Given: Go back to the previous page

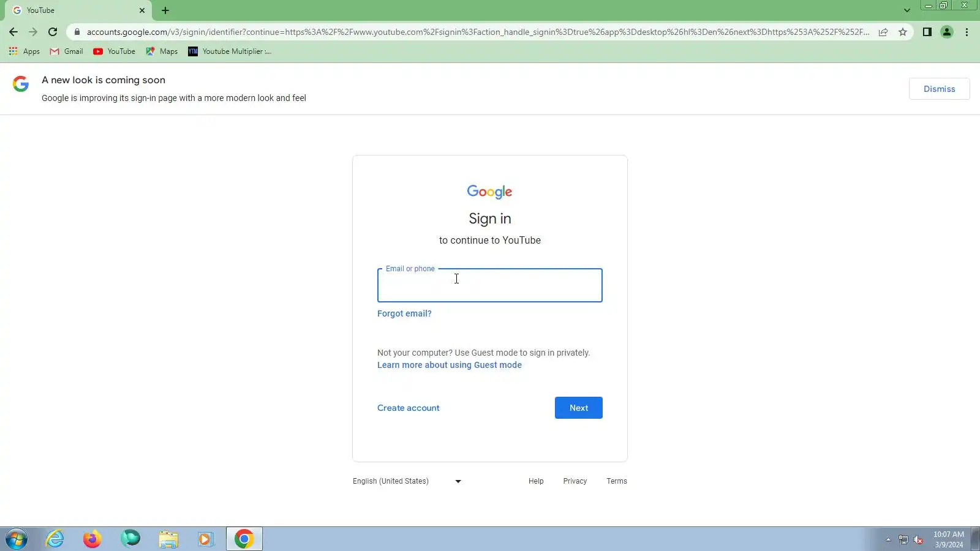Looking at the screenshot, I should pyautogui.click(x=13, y=32).
